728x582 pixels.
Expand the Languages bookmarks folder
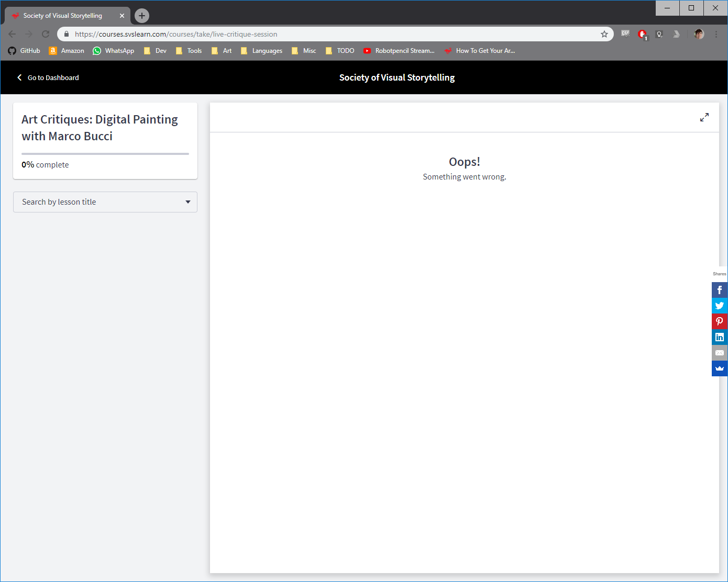[x=261, y=51]
